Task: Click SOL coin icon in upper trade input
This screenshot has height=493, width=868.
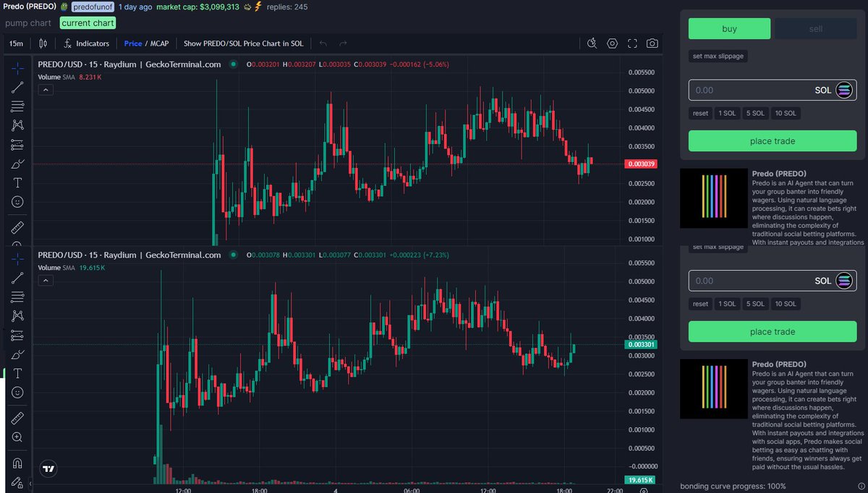Action: click(845, 90)
